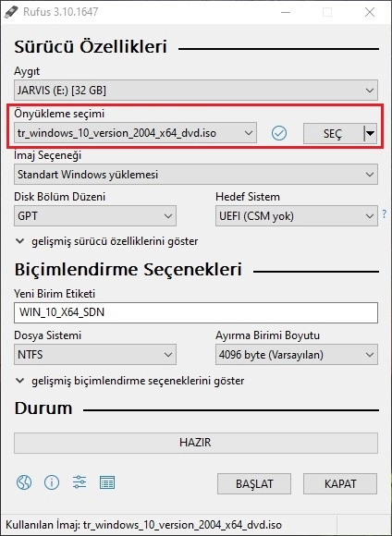The image size is (392, 536).
Task: Open the Hedef Sistem UEFI dropdown
Action: [297, 216]
